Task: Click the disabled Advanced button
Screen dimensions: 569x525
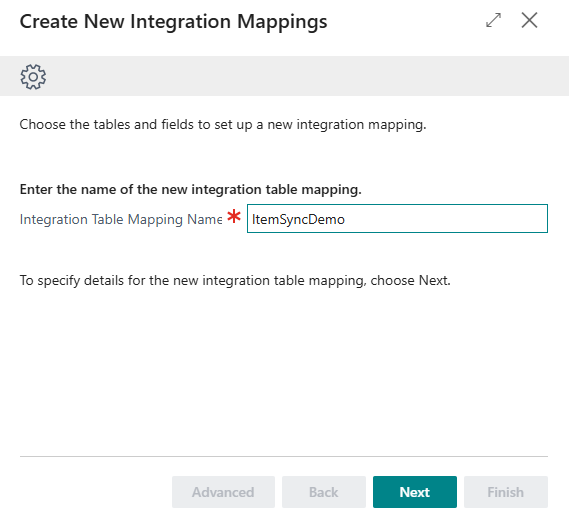Action: [223, 492]
